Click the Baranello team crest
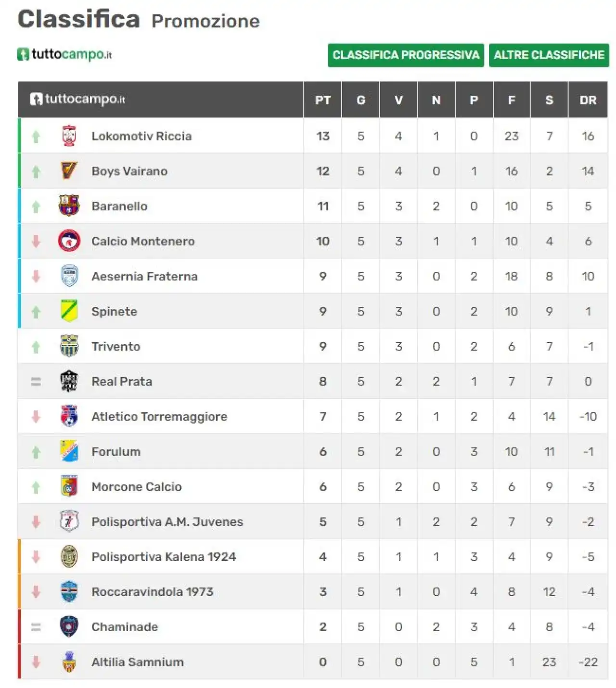Image resolution: width=616 pixels, height=688 pixels. click(x=69, y=206)
